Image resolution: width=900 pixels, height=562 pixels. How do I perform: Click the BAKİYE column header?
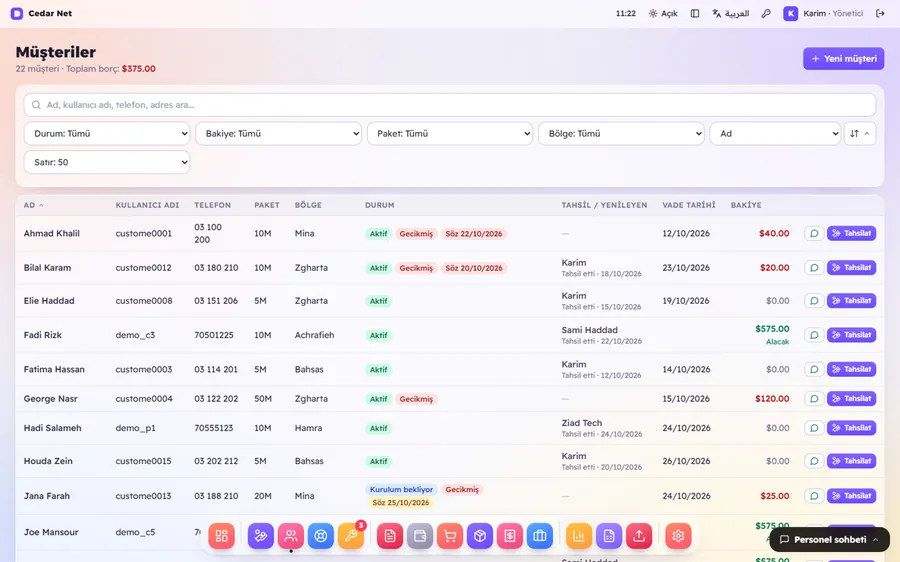click(x=746, y=205)
